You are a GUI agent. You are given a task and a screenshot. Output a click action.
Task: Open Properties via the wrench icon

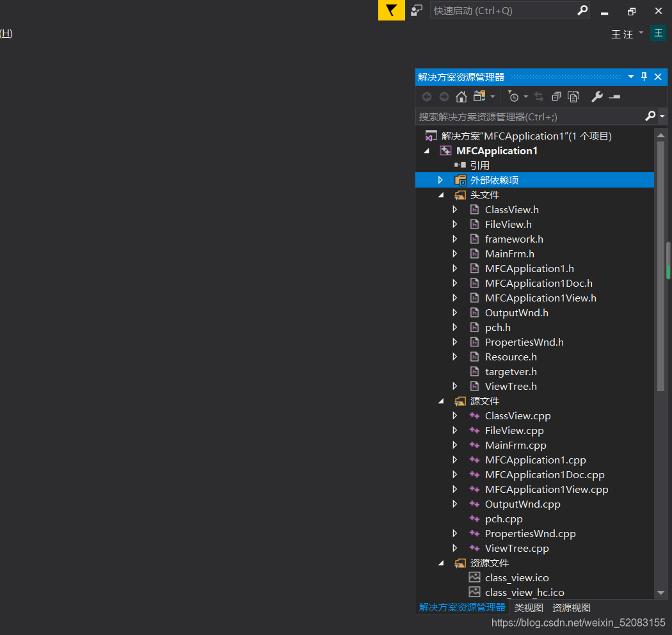click(x=597, y=97)
